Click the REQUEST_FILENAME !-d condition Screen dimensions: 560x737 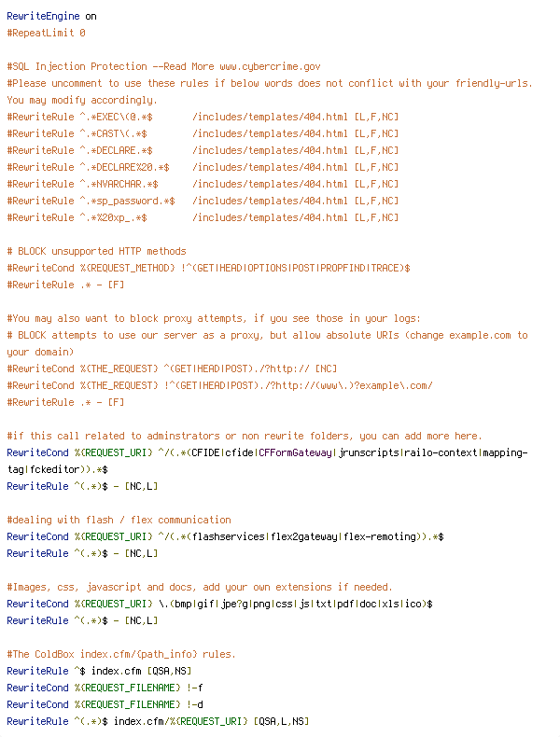coord(105,704)
